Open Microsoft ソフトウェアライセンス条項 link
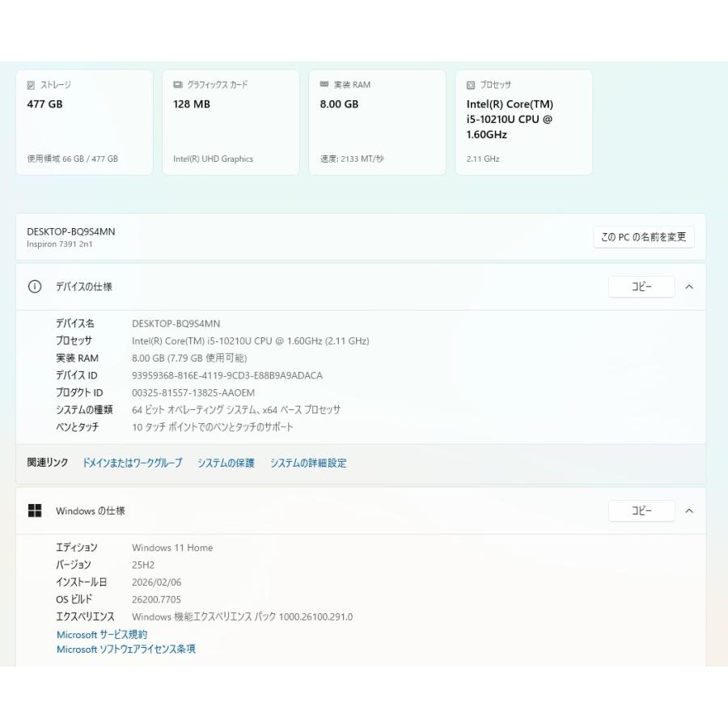 pos(126,649)
